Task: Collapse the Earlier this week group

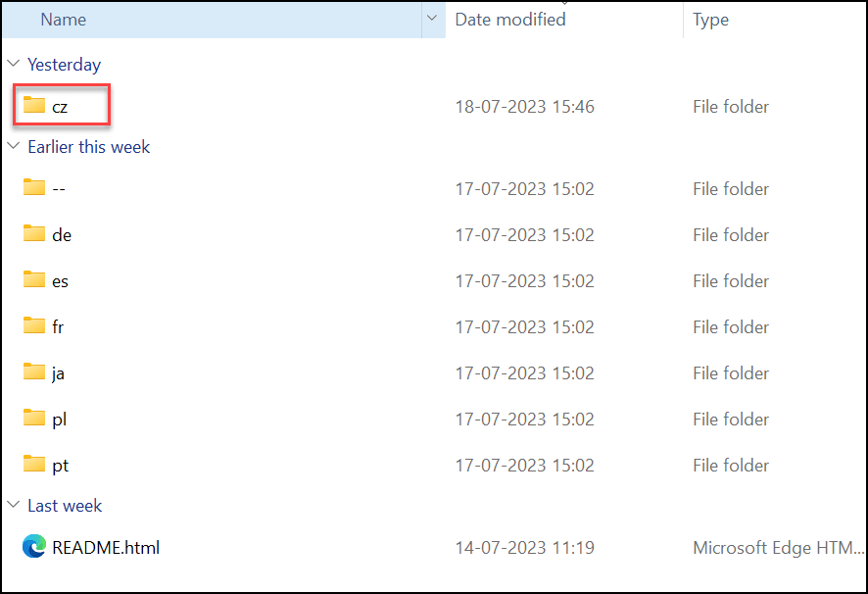Action: click(13, 147)
